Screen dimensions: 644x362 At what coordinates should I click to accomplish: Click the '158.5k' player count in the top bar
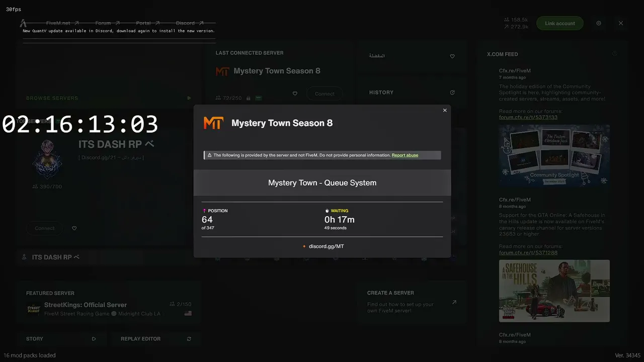(x=519, y=20)
